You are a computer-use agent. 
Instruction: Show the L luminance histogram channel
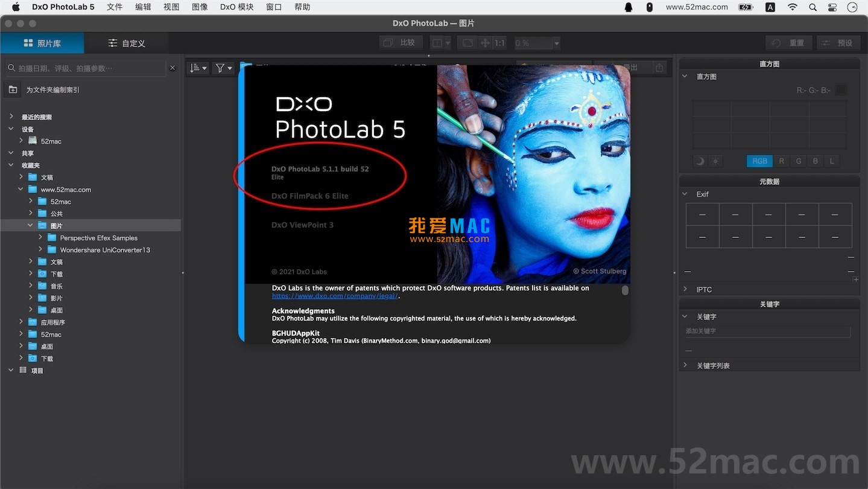[832, 161]
